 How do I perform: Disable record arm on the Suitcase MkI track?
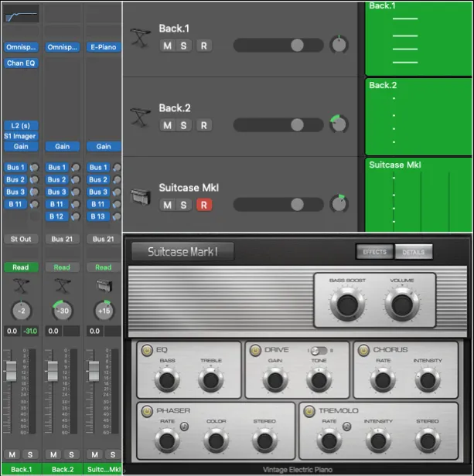click(204, 205)
